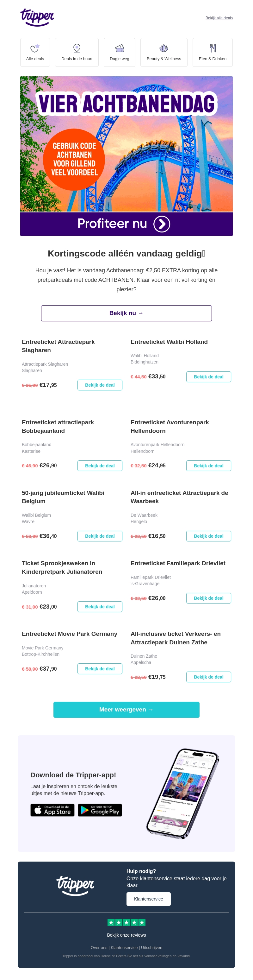
Task: Click the Tripper logo at top
Action: (37, 17)
